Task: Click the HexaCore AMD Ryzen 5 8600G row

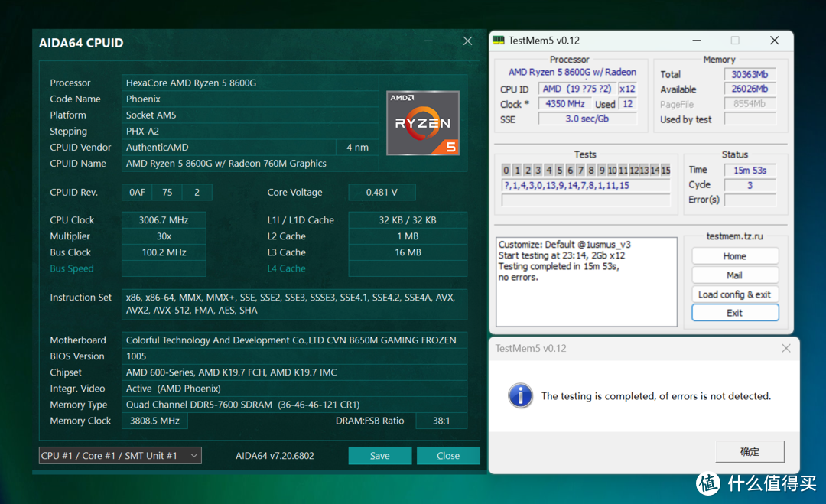Action: [x=250, y=83]
